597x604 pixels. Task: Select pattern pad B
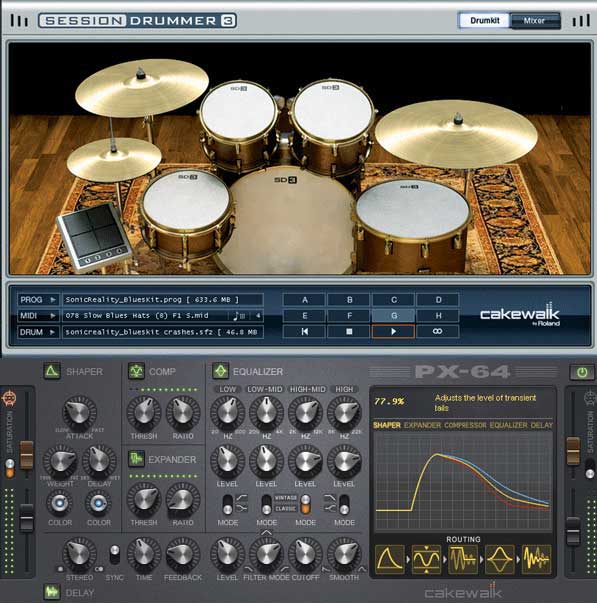click(349, 300)
